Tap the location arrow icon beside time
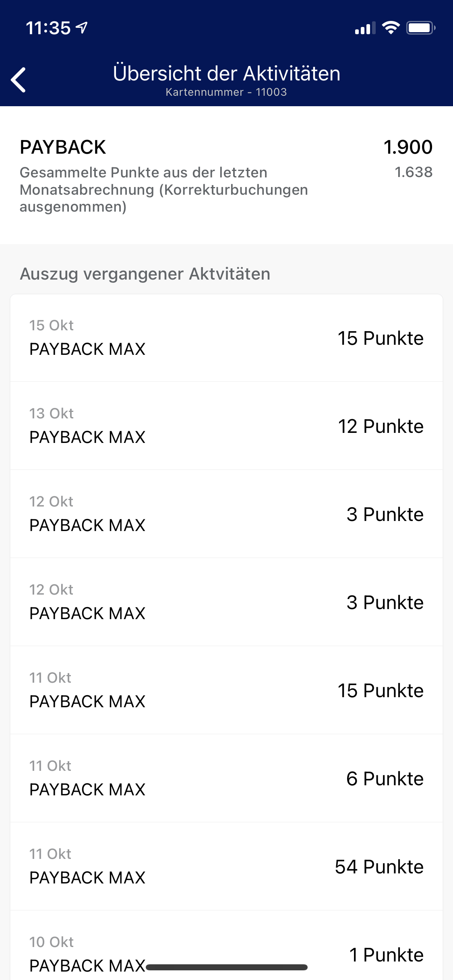 (82, 28)
